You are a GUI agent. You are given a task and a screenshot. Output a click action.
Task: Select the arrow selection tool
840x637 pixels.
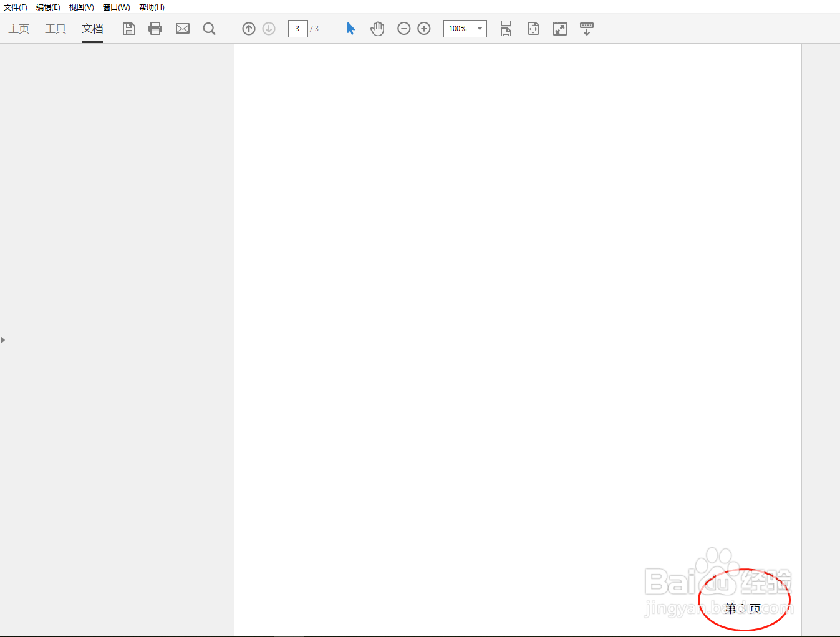click(350, 29)
